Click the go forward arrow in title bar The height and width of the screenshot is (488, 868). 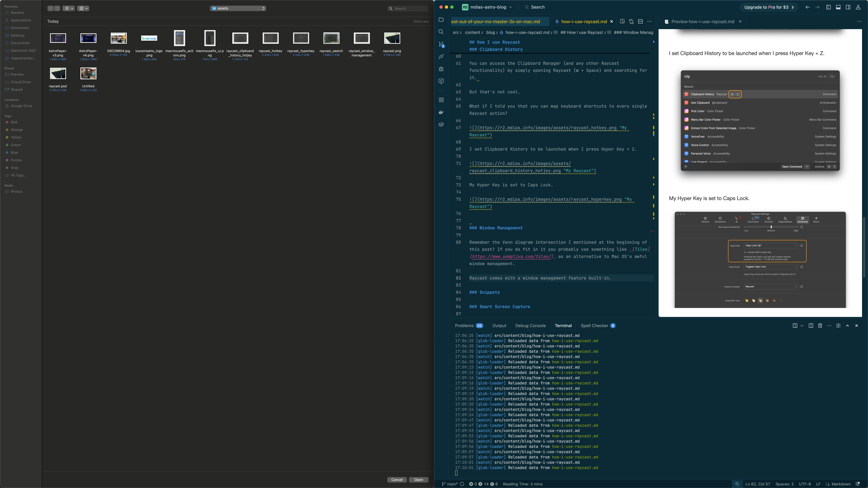[817, 7]
